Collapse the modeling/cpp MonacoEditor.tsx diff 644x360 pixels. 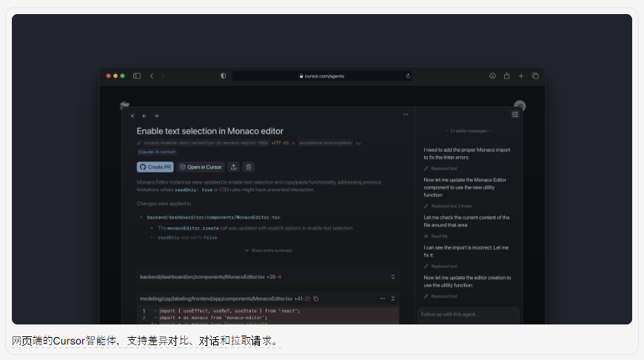(393, 299)
